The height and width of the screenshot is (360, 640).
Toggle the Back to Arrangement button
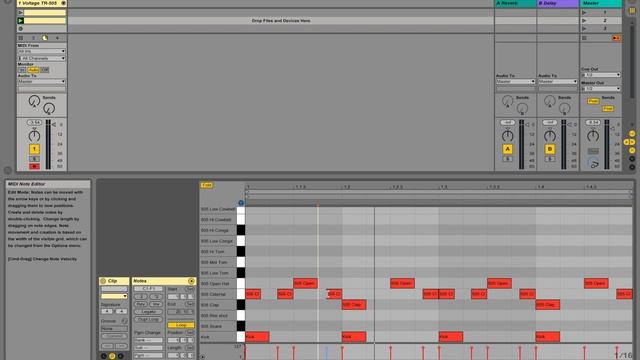coord(616,38)
